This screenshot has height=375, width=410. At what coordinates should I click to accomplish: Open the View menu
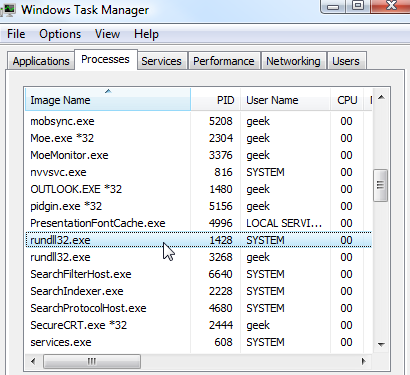[107, 34]
